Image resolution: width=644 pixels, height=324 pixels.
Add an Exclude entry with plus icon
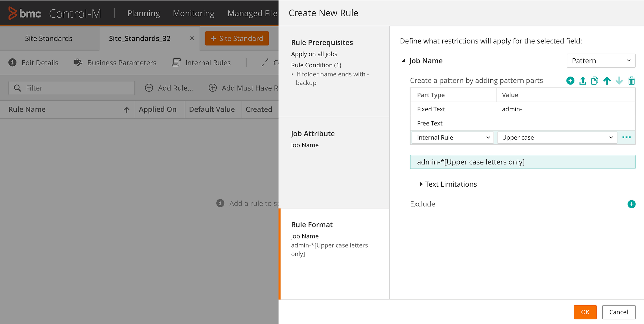631,204
